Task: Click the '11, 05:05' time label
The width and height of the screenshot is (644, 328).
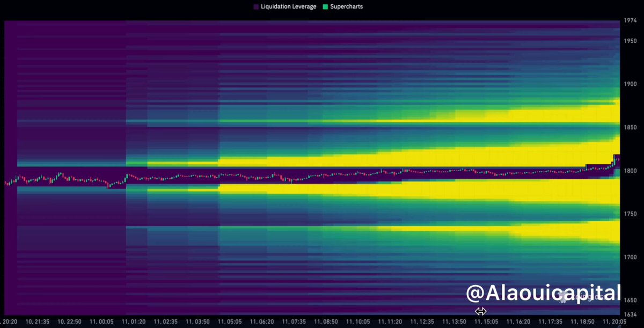Action: [x=230, y=322]
